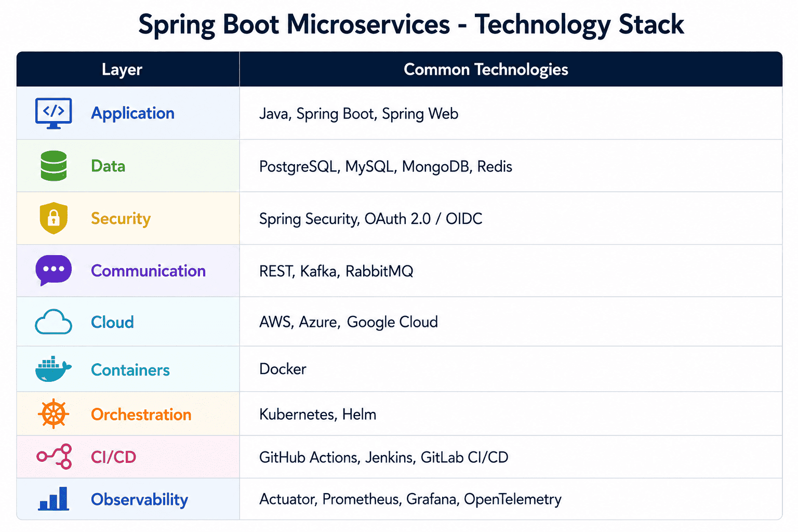798x532 pixels.
Task: Select the Data layer label
Action: tap(108, 166)
